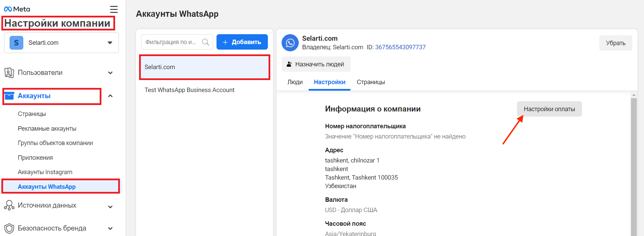Click the Безопасность бренда sidebar heading
644x236 pixels.
(52, 228)
